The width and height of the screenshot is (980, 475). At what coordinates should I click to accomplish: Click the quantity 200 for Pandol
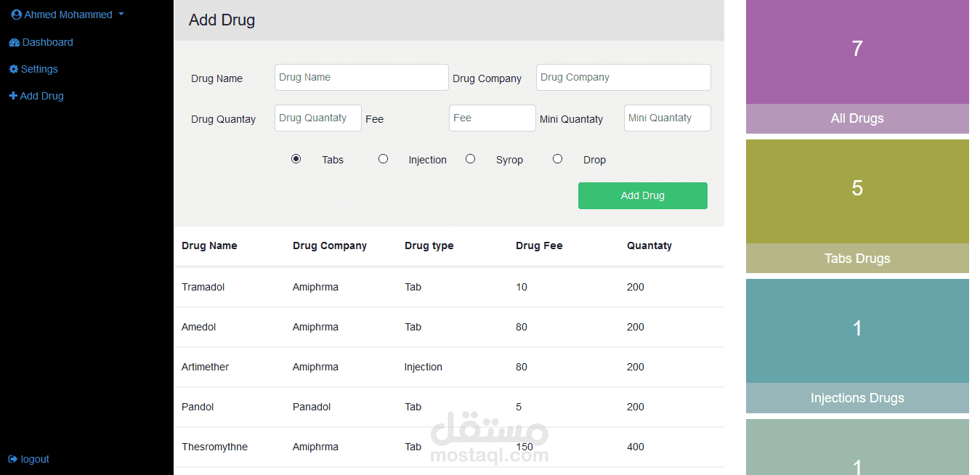click(636, 407)
